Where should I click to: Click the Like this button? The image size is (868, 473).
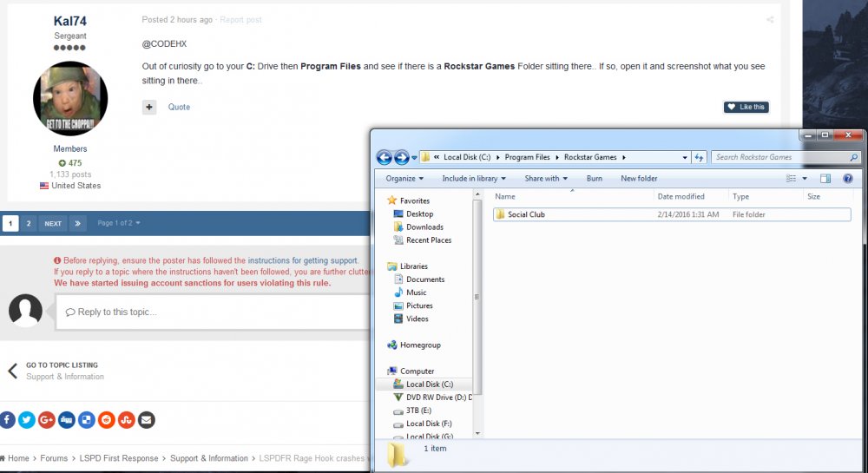pyautogui.click(x=746, y=107)
